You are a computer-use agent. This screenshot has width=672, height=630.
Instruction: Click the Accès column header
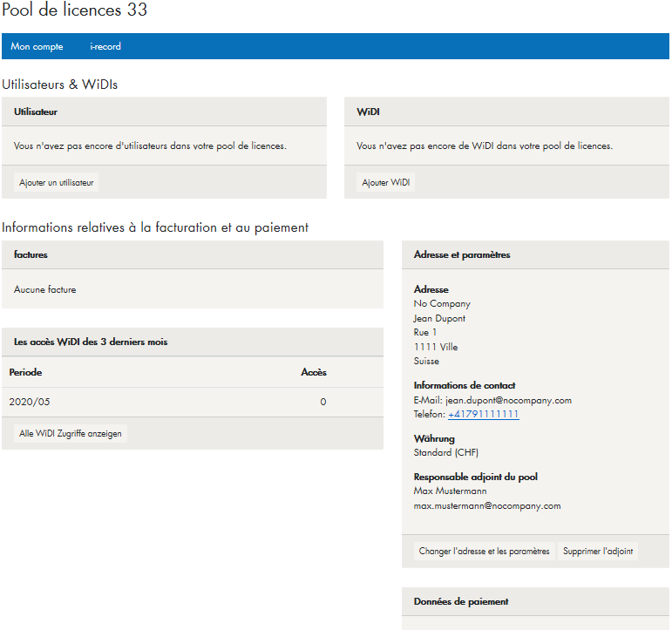313,372
